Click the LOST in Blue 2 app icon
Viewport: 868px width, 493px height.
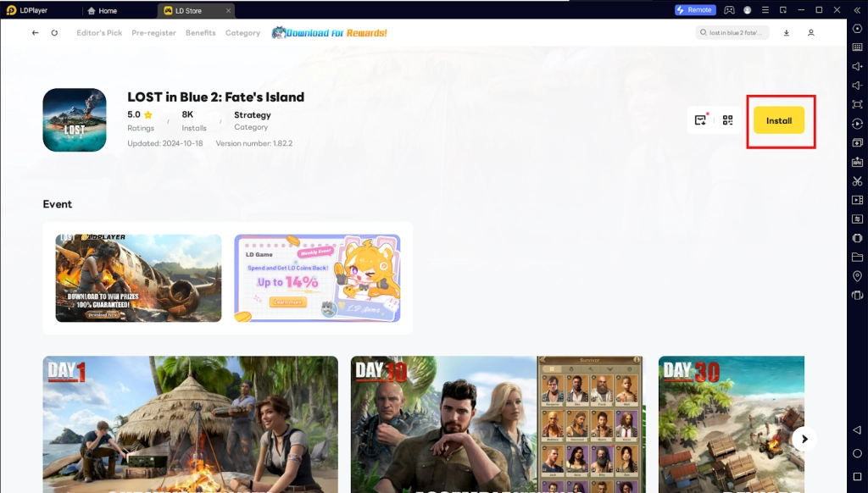click(x=75, y=120)
